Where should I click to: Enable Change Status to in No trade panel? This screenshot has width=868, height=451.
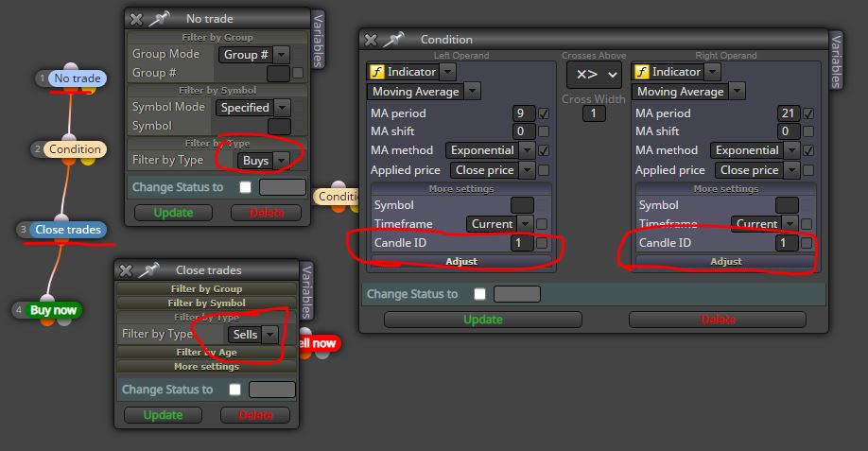(x=245, y=187)
